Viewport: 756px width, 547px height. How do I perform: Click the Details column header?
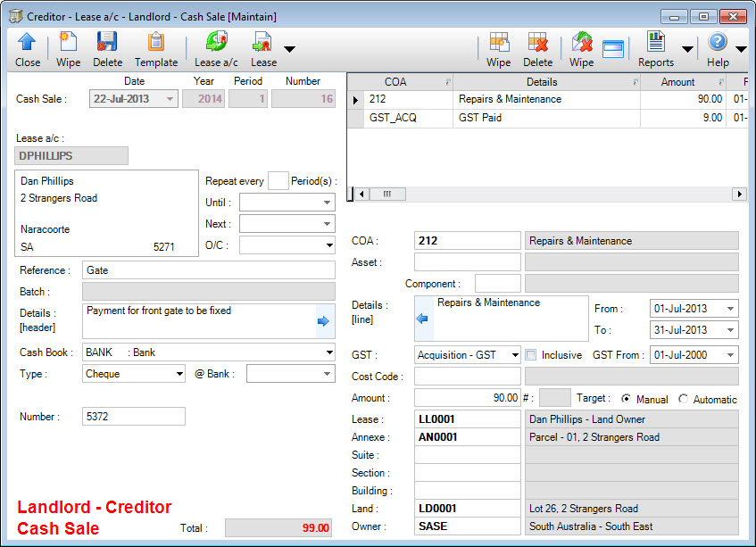point(546,82)
